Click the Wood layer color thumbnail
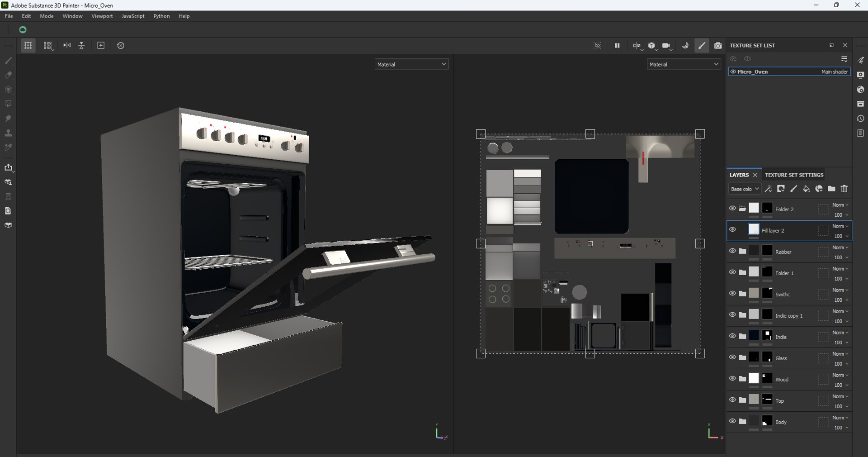This screenshot has width=868, height=457. (x=754, y=378)
